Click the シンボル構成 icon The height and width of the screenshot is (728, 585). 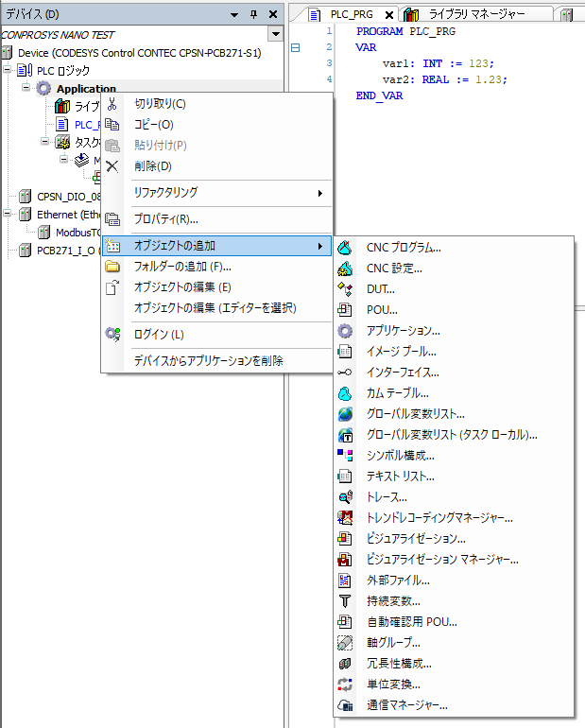coord(345,456)
